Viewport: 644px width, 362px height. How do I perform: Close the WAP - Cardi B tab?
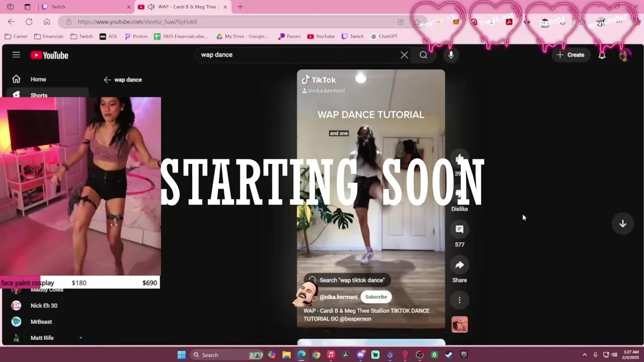[225, 7]
